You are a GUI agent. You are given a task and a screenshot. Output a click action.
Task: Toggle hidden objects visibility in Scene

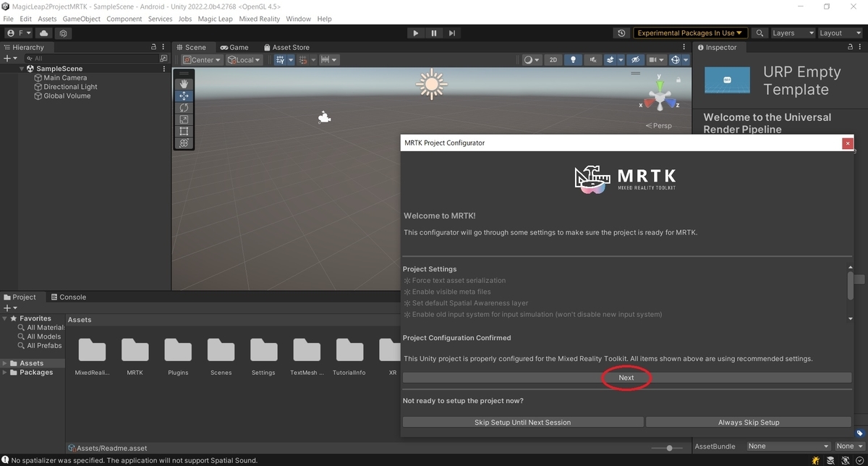click(x=635, y=60)
